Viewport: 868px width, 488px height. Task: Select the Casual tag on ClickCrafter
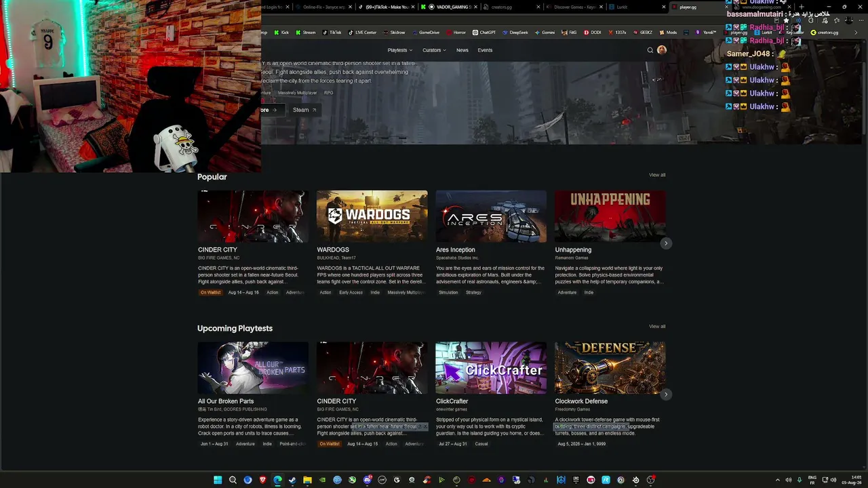[x=481, y=444]
